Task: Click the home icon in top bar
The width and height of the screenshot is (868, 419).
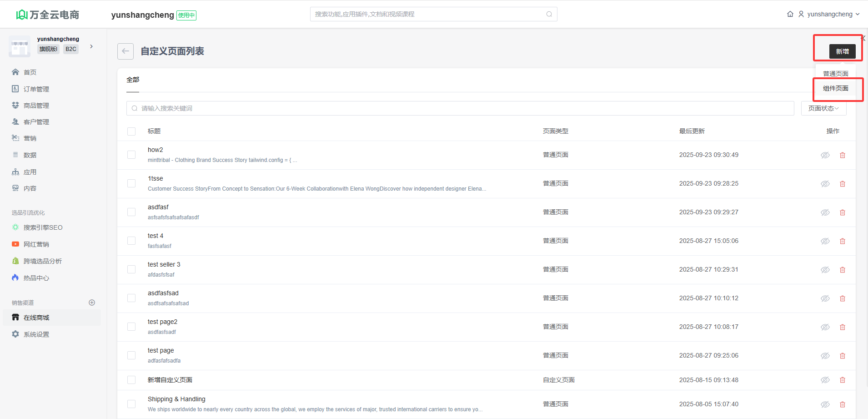Action: [790, 14]
